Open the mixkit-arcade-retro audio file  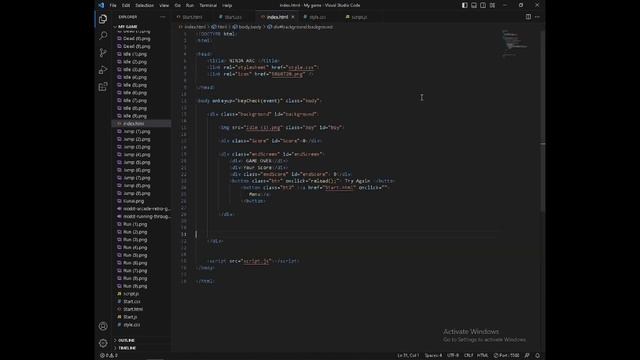pos(141,209)
